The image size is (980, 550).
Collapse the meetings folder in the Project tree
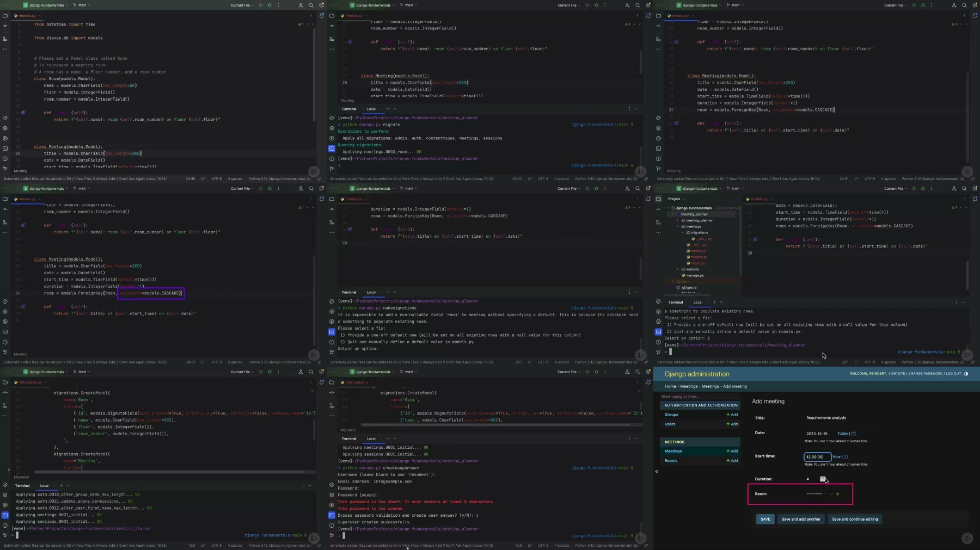point(678,226)
